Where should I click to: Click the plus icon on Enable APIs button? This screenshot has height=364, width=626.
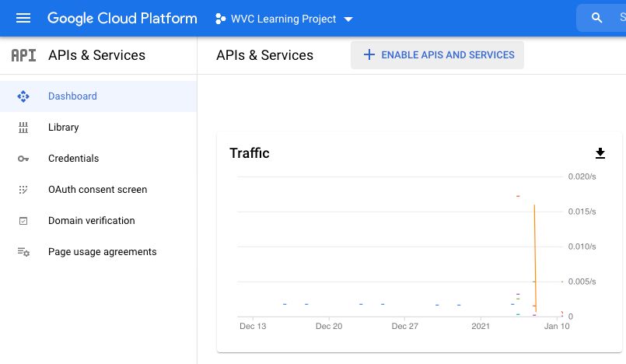369,54
